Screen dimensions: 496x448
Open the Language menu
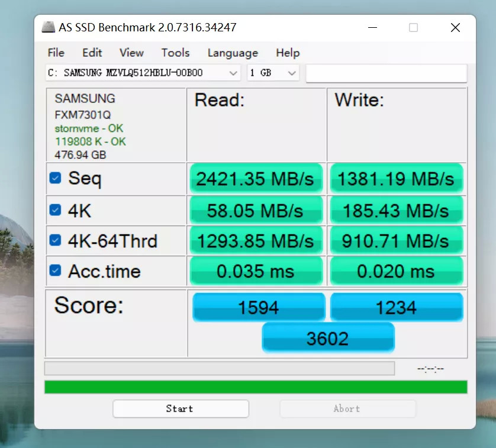(x=233, y=53)
